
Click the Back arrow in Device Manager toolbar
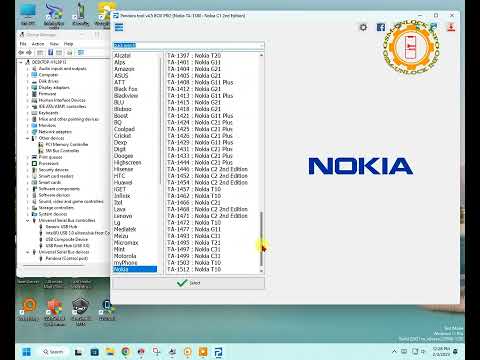coord(21,52)
